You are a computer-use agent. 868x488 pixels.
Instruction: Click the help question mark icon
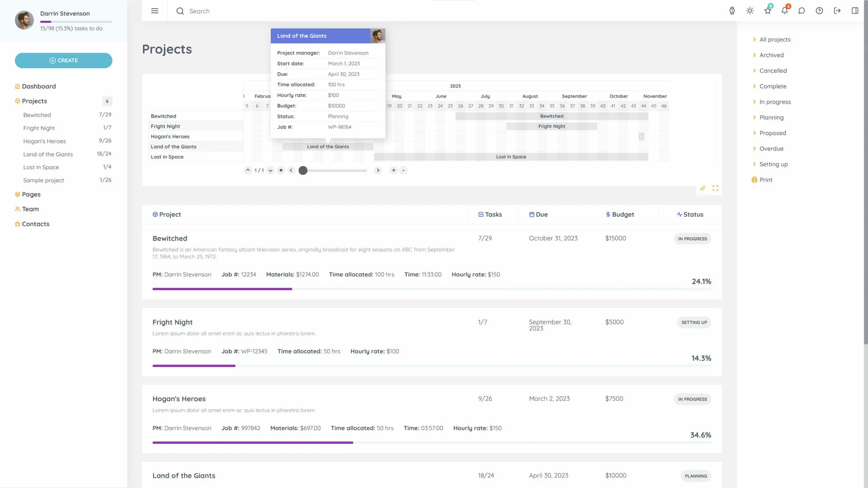pos(819,11)
